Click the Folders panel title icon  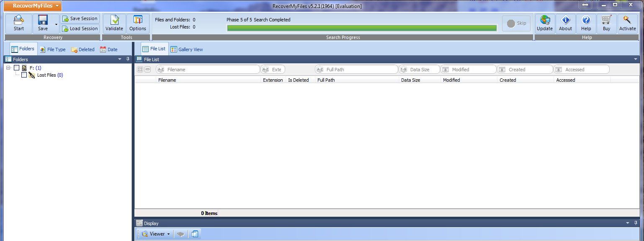coord(8,60)
